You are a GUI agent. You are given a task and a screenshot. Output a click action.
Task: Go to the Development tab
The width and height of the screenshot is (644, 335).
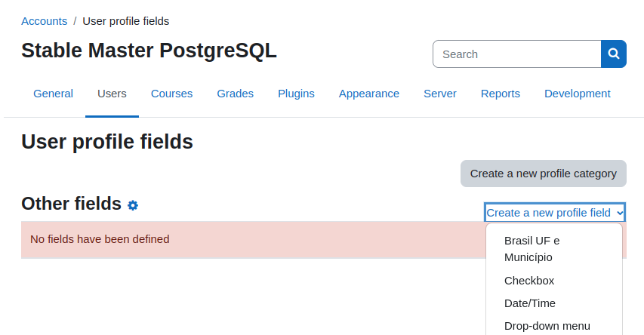[x=578, y=94]
